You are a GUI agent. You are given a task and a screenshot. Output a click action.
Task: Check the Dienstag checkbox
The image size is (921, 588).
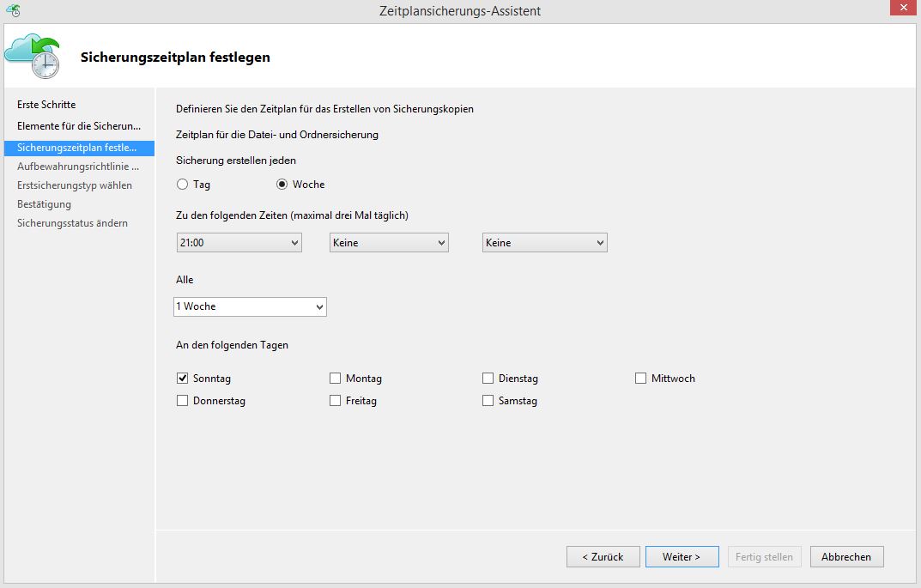[487, 378]
